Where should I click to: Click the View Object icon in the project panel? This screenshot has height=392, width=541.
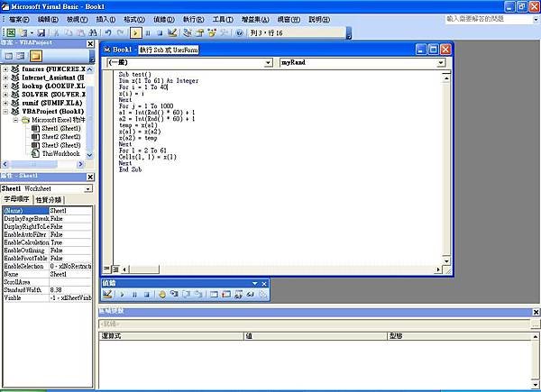coord(21,56)
